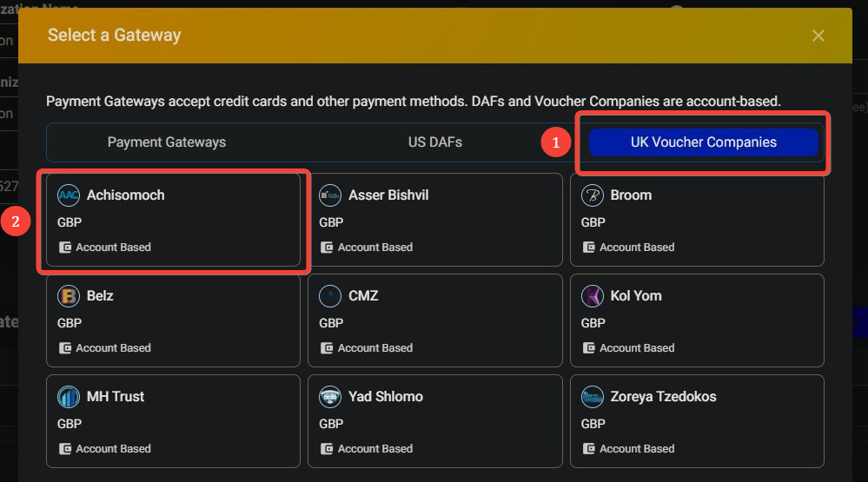
Task: Click wallet icon in Achisomoch card
Action: pos(65,248)
